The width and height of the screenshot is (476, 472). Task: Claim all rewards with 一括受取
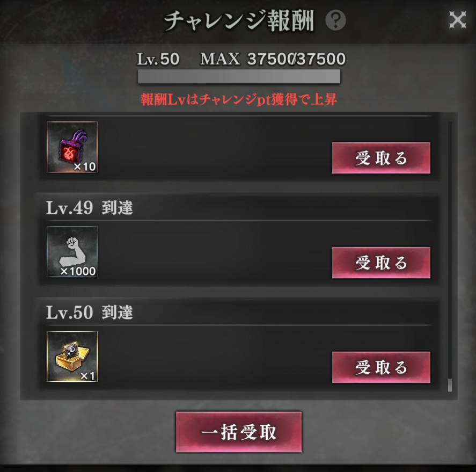(239, 432)
